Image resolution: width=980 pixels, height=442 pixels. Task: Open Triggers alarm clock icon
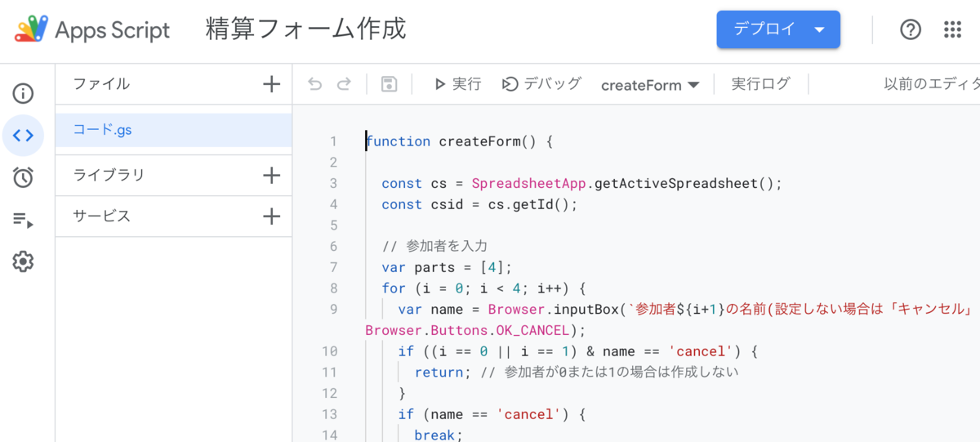point(23,176)
